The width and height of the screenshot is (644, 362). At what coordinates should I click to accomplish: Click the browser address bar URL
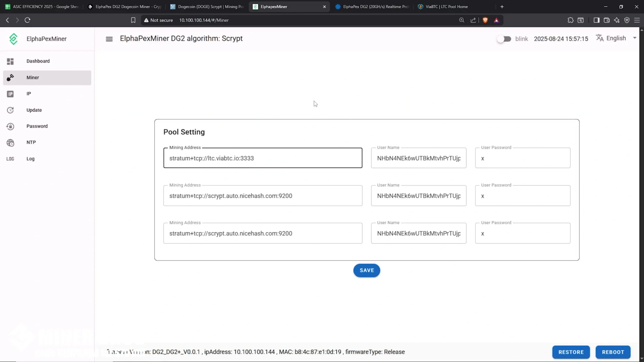(x=204, y=20)
